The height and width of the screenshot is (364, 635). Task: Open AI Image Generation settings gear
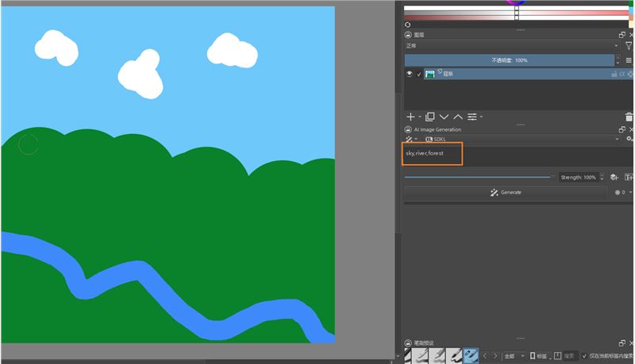click(629, 139)
